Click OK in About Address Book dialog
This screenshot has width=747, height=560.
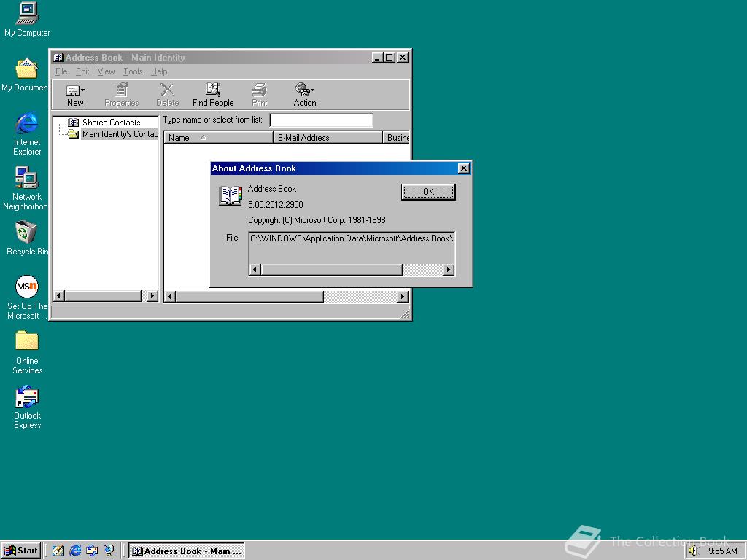pyautogui.click(x=428, y=192)
